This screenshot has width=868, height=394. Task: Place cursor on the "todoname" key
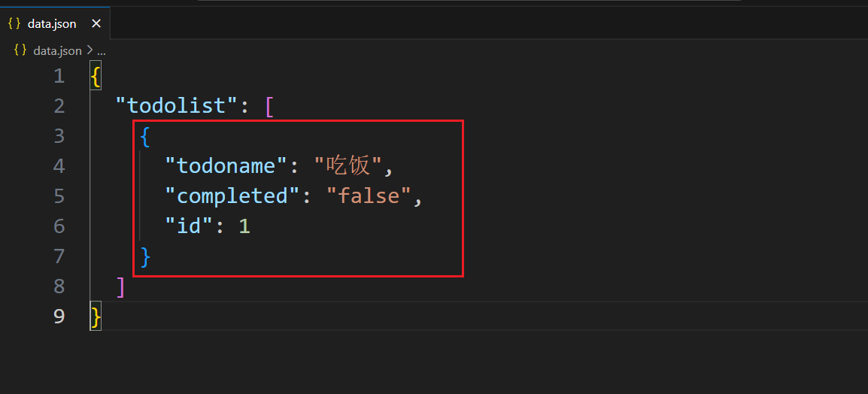pos(227,165)
